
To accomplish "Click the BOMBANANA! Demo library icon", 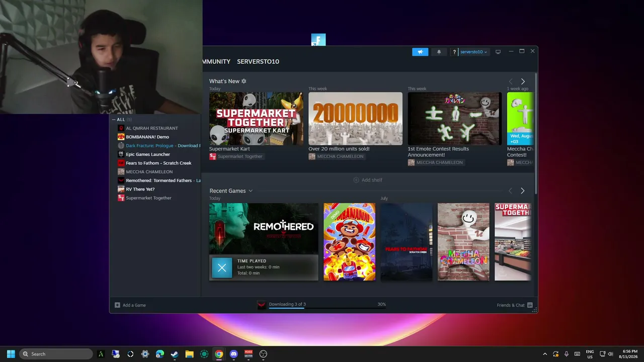I will (x=121, y=137).
